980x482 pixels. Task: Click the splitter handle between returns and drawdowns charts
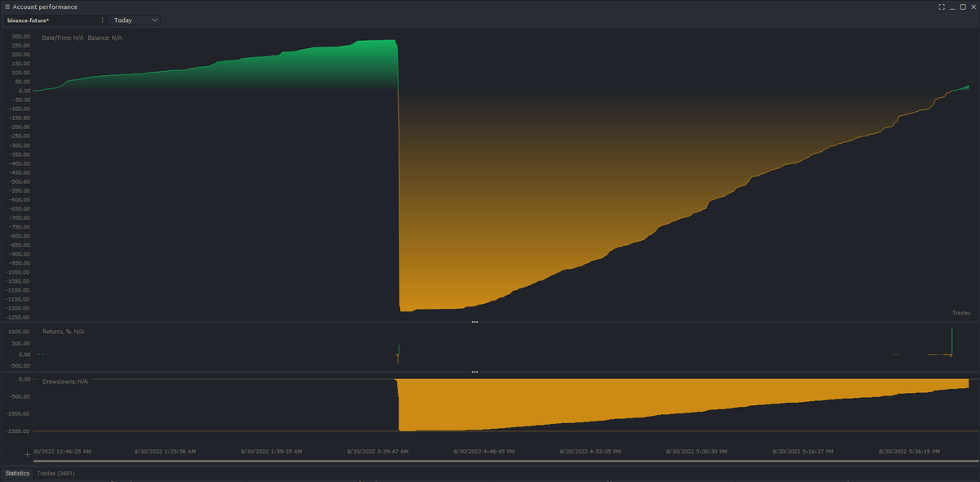[x=474, y=372]
